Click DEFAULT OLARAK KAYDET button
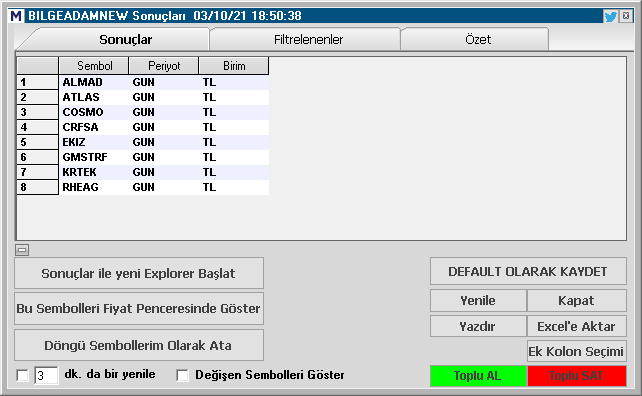The height and width of the screenshot is (396, 642). [x=528, y=272]
